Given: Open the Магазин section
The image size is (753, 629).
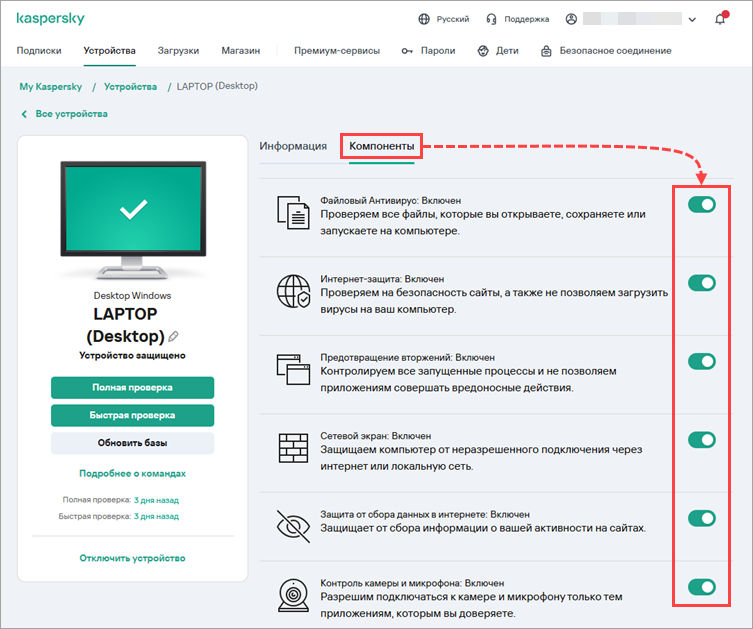Looking at the screenshot, I should click(x=241, y=50).
